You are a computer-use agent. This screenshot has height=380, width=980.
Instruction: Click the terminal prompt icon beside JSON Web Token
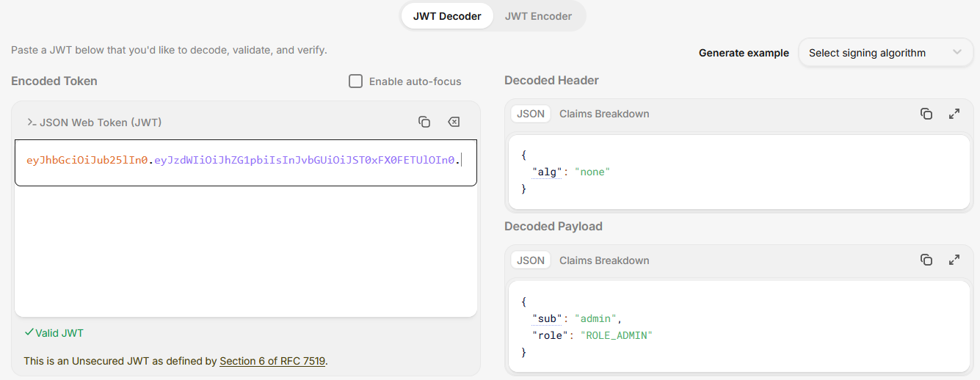click(32, 123)
